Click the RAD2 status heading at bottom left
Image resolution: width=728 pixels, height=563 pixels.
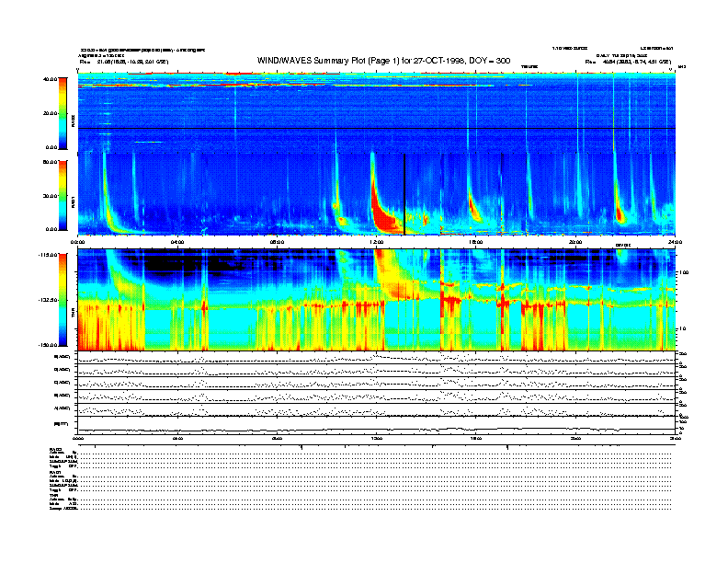click(56, 449)
